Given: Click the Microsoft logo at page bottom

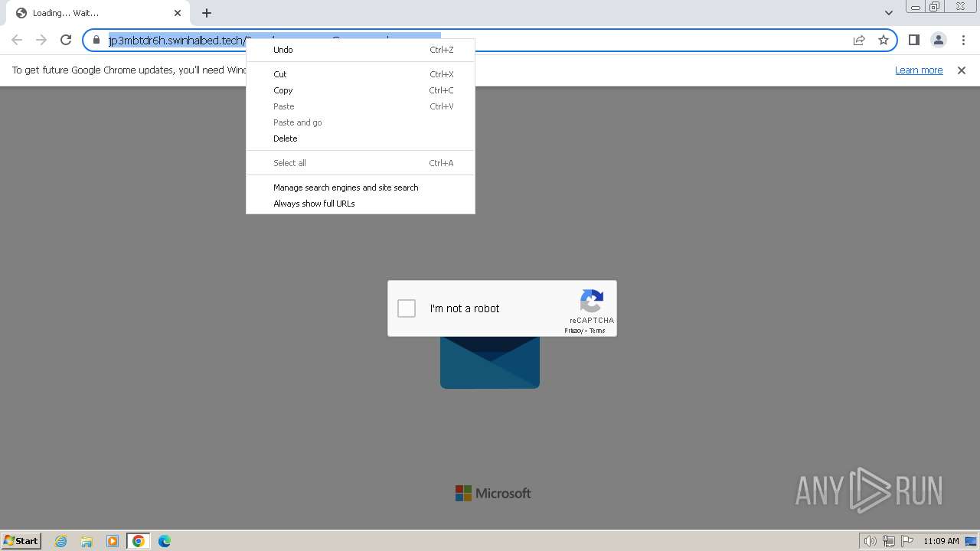Looking at the screenshot, I should pos(493,494).
